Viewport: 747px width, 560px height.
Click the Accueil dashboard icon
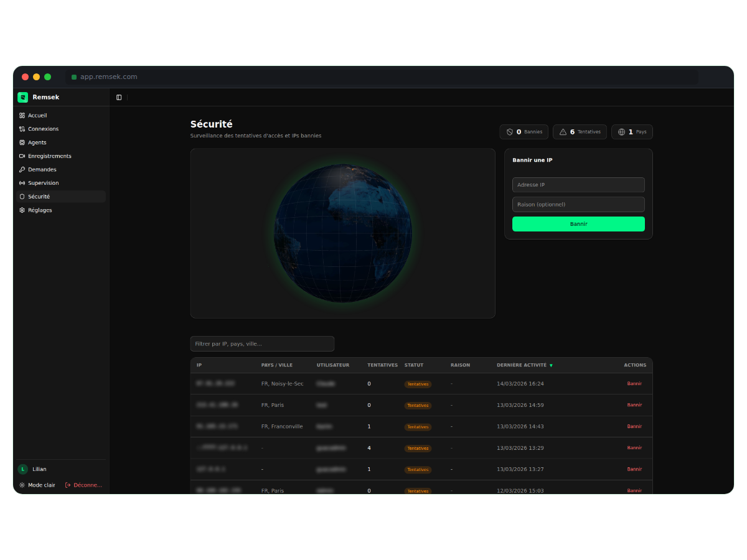[22, 116]
